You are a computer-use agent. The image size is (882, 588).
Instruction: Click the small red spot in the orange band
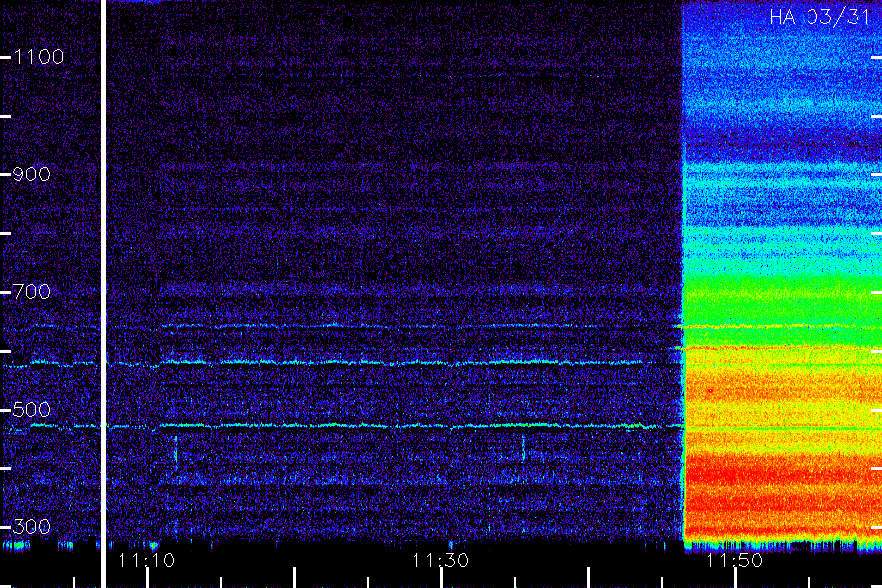click(x=710, y=390)
